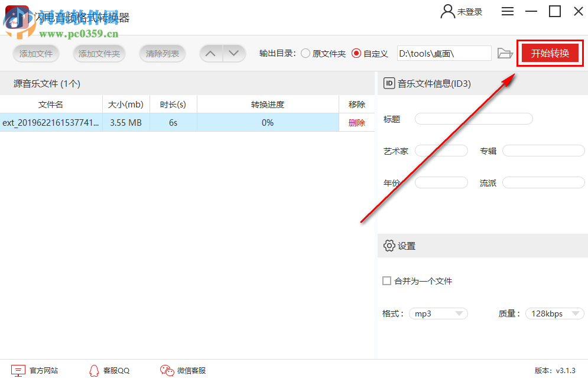Move selected file up with up-arrow icon

click(x=210, y=53)
